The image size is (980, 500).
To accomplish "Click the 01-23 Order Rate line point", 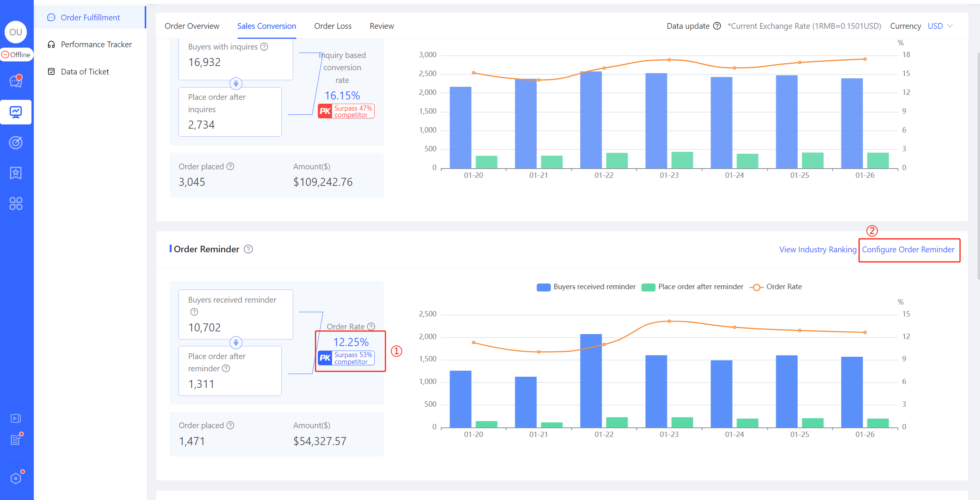I will (669, 321).
